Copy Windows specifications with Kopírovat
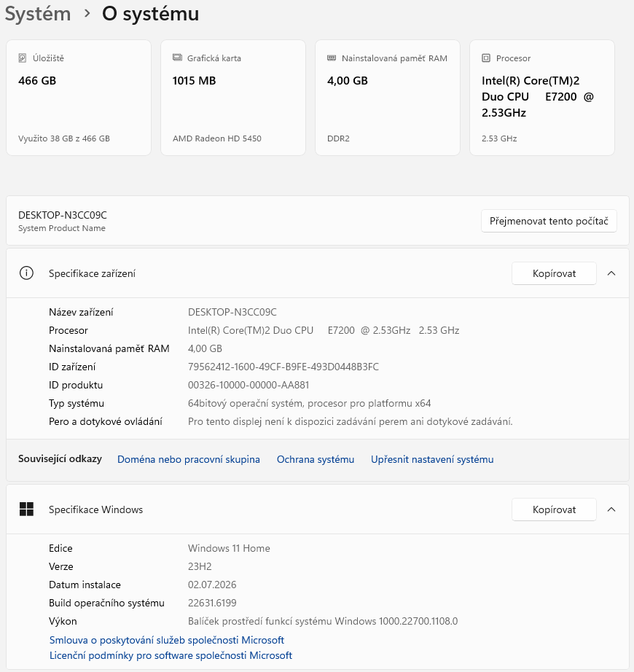 pos(554,509)
